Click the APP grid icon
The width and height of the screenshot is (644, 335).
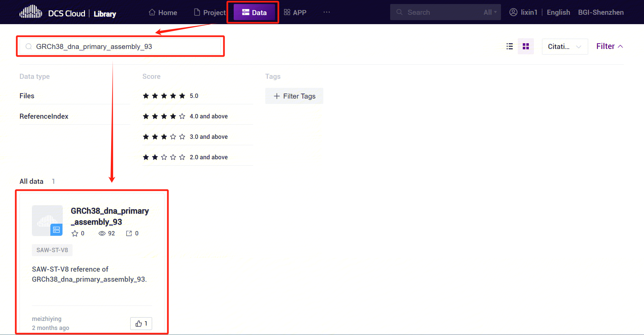tap(287, 12)
